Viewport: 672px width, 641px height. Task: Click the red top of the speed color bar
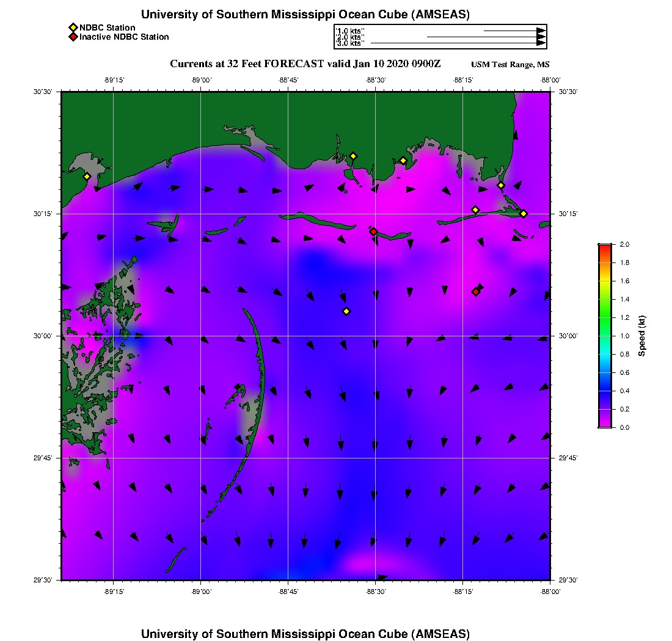click(x=605, y=247)
